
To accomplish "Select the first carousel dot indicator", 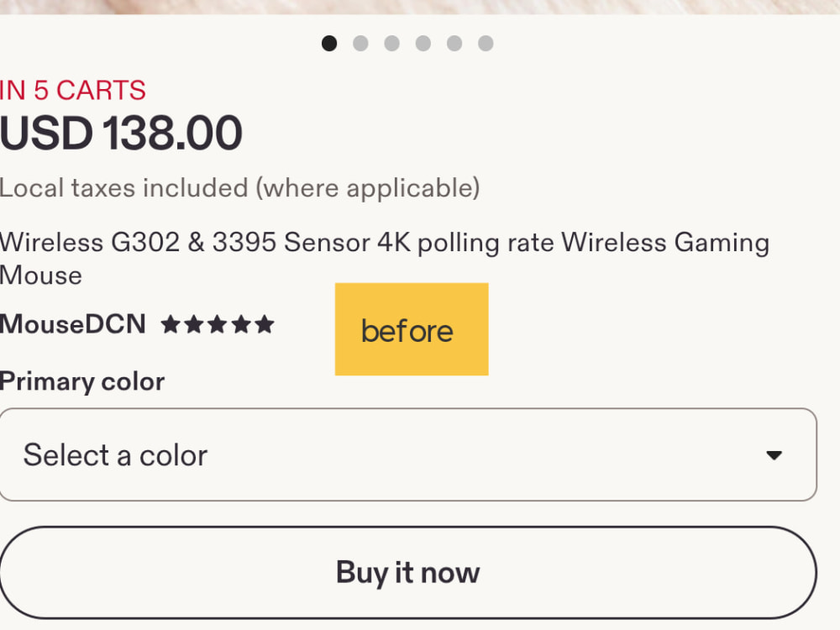I will pos(329,44).
